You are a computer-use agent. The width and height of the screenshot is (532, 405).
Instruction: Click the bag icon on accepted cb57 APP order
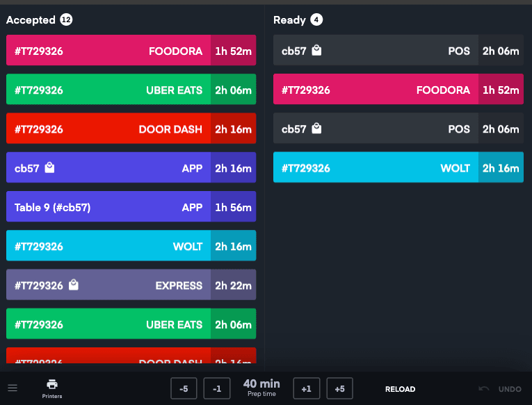click(49, 167)
